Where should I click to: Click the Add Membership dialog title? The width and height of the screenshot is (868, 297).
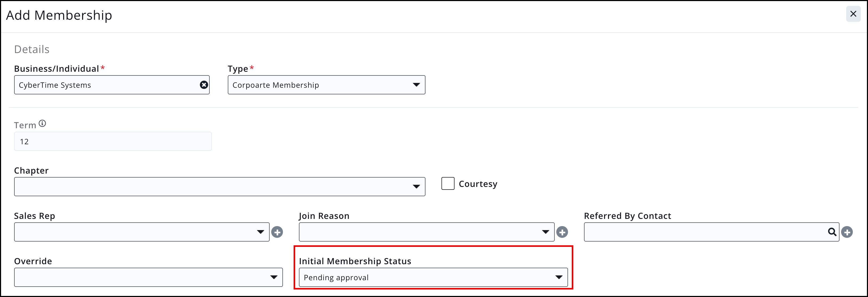click(59, 15)
